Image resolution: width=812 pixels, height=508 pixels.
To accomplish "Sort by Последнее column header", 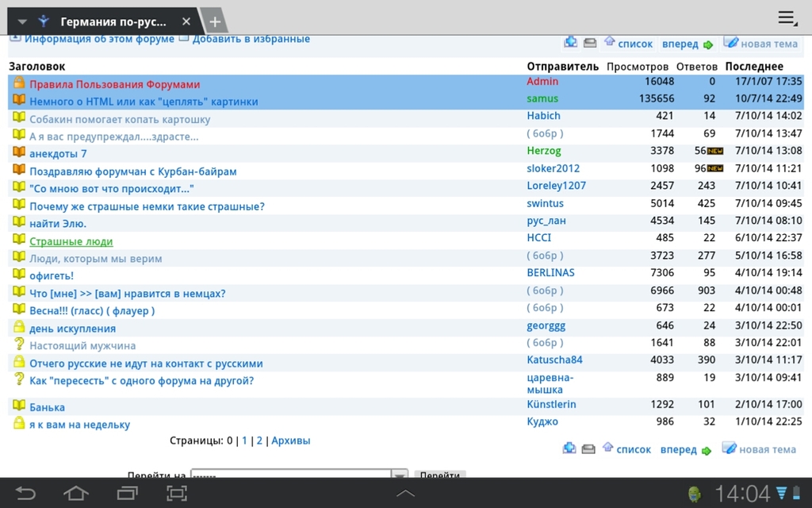I will point(754,67).
